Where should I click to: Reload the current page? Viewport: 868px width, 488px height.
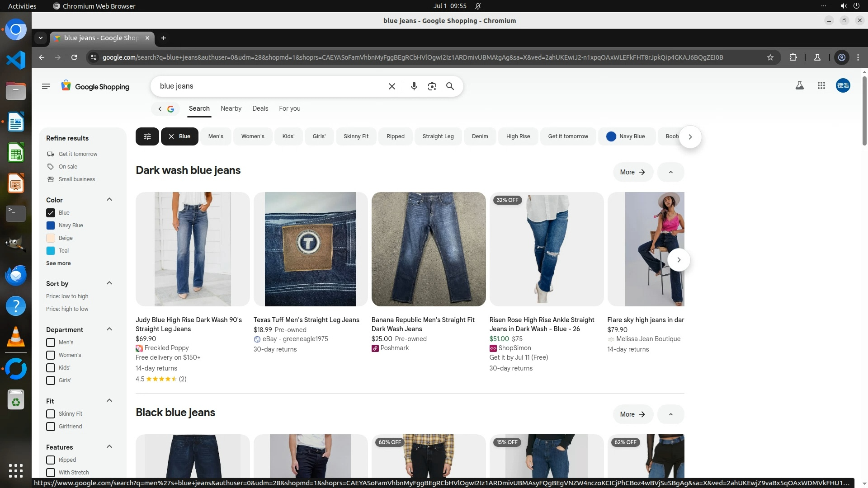tap(74, 57)
